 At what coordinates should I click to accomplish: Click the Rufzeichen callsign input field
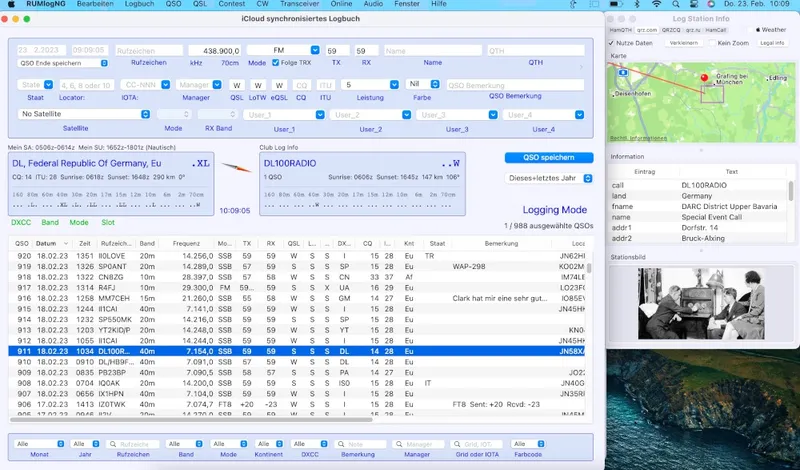tap(149, 51)
